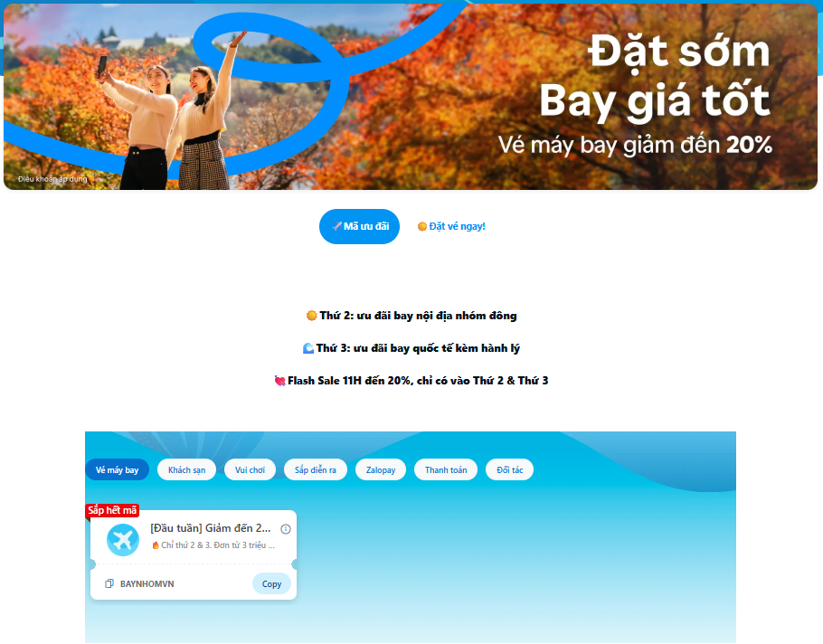The height and width of the screenshot is (644, 823).
Task: Switch to the Đối tác tab
Action: tap(510, 469)
